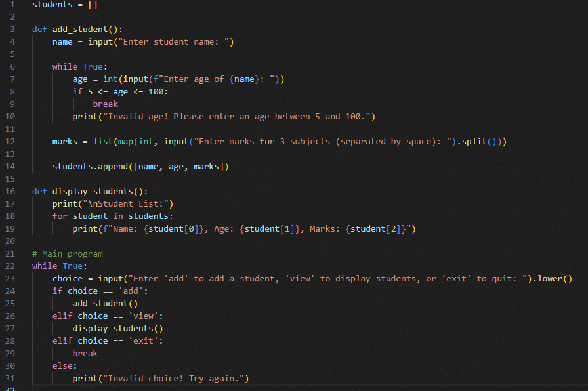
Task: Click the add_student() call on line 25
Action: (x=105, y=303)
